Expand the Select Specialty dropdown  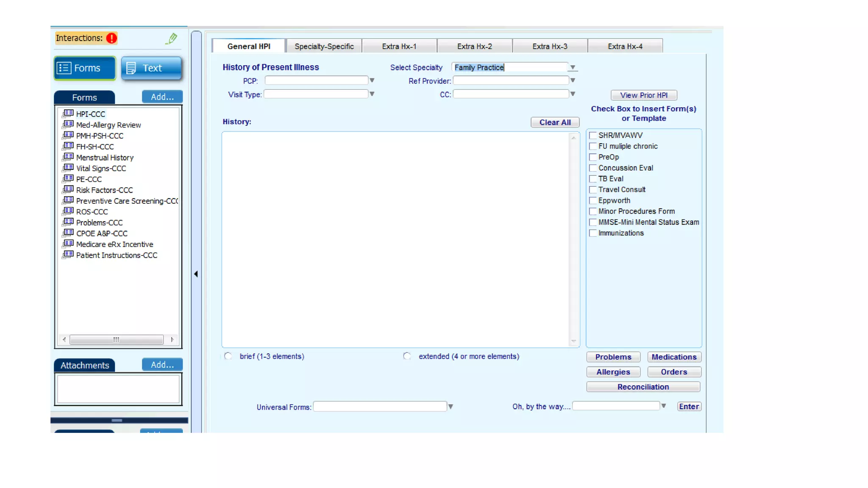(573, 67)
